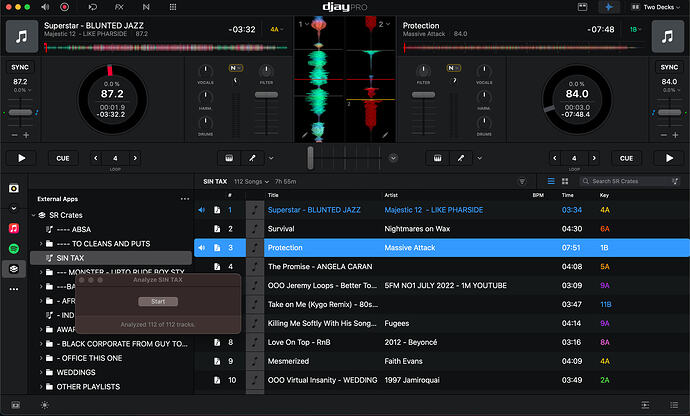Toggle SYNC on deck 1
The image size is (690, 416).
coord(20,67)
